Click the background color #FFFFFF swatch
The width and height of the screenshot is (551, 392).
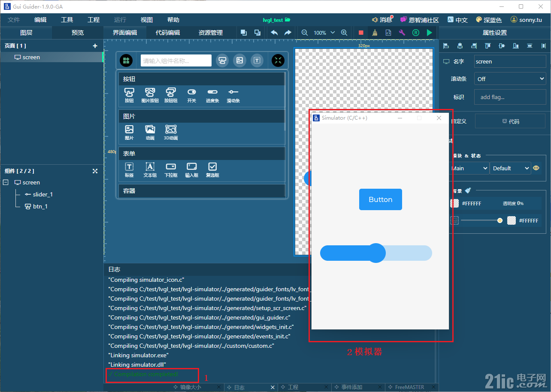[x=454, y=203]
